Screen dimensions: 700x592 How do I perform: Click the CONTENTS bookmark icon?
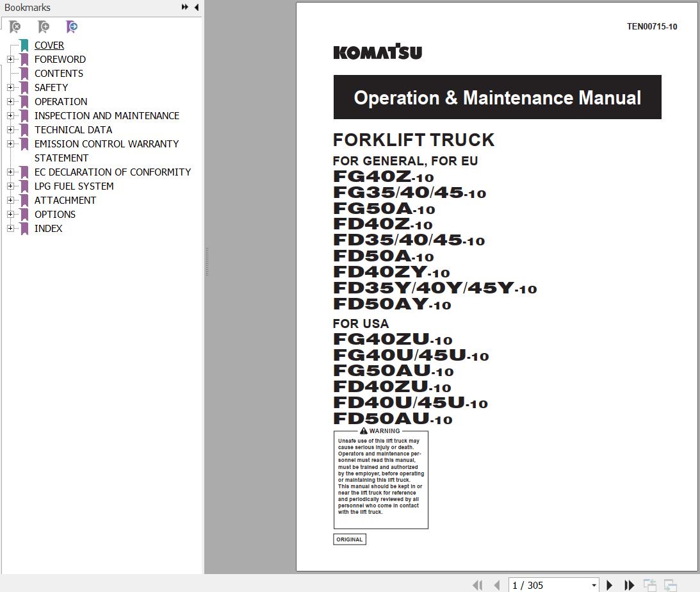pyautogui.click(x=24, y=74)
